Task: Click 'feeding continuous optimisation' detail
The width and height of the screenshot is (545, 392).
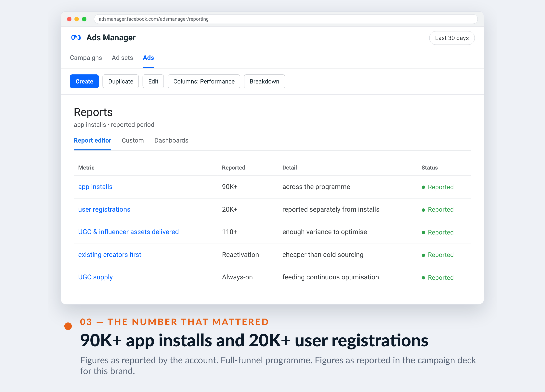Action: coord(331,277)
